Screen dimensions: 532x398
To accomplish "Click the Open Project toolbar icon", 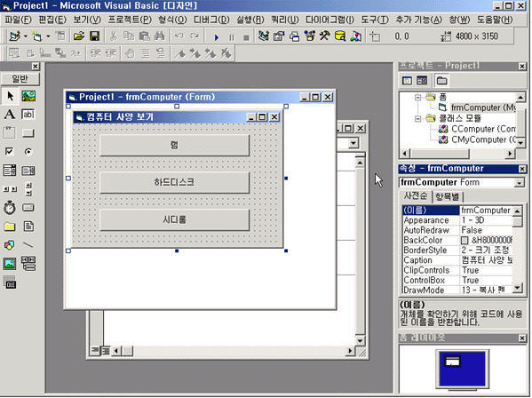I will point(79,36).
